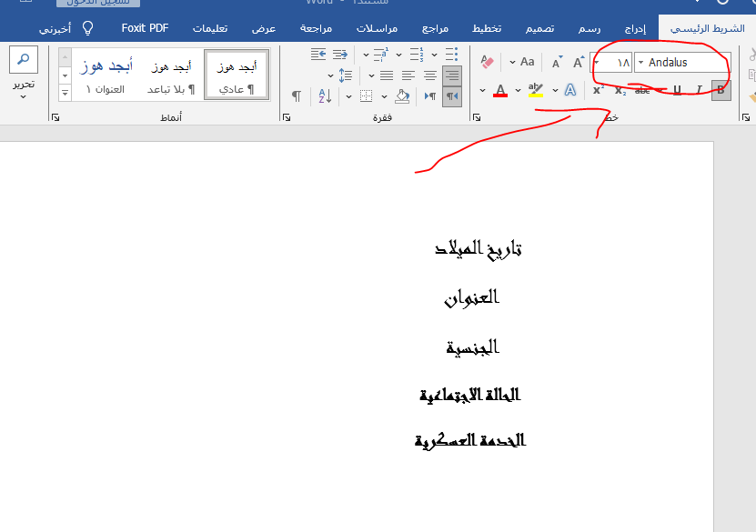The image size is (756, 532).
Task: Apply the بلا تباعد (No Spacing) style
Action: point(171,75)
